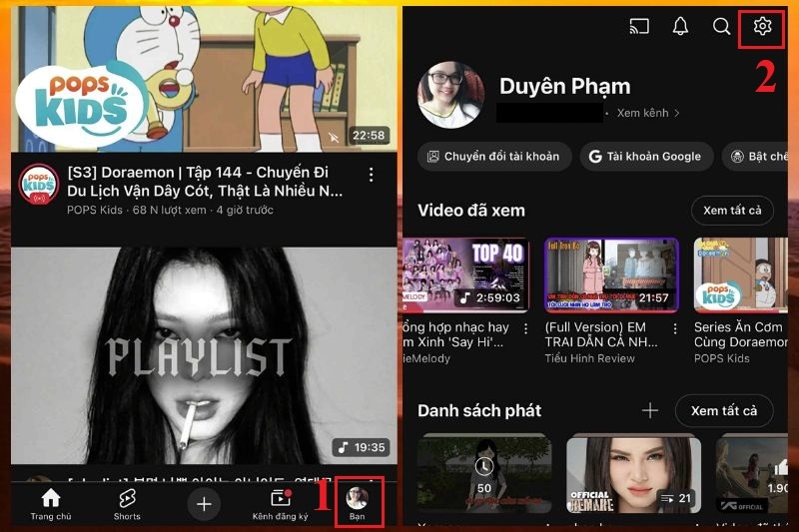Open the Settings gear icon
The width and height of the screenshot is (799, 532).
pyautogui.click(x=762, y=26)
